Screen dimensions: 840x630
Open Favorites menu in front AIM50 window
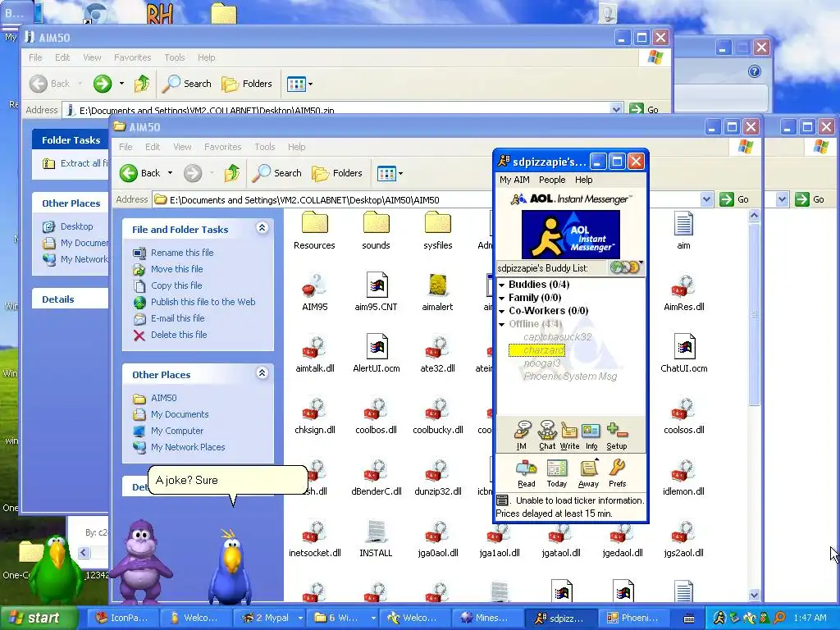click(x=223, y=147)
